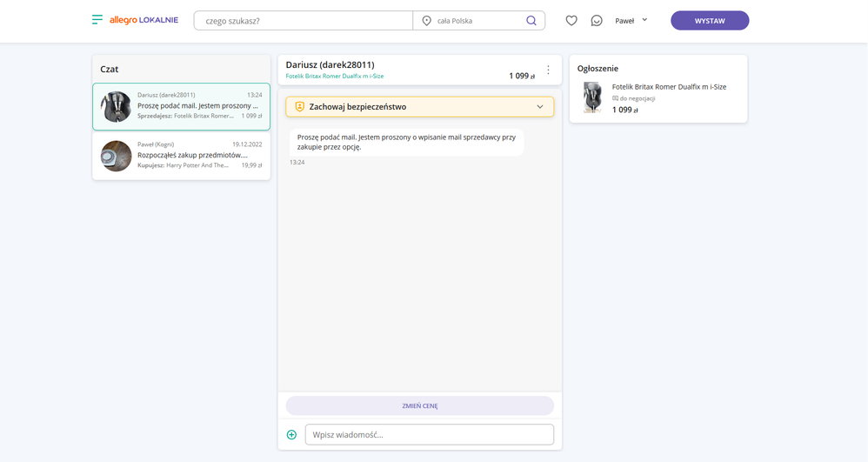This screenshot has width=868, height=462.
Task: Click the Ogłoszenie panel heading
Action: click(x=598, y=68)
